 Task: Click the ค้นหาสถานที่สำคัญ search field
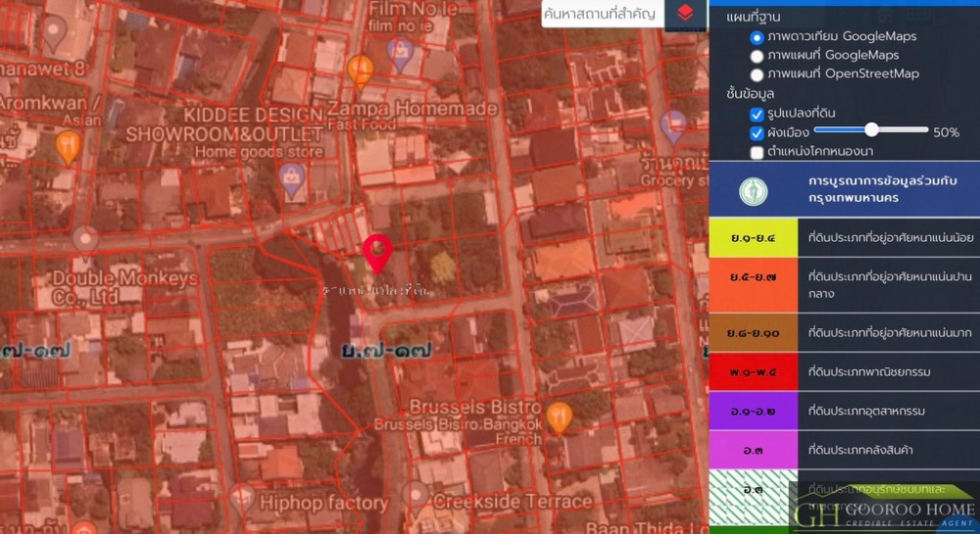[603, 14]
